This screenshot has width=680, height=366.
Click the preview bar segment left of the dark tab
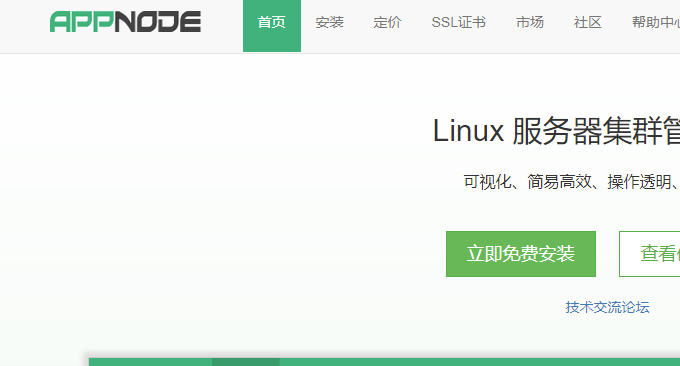click(x=150, y=362)
